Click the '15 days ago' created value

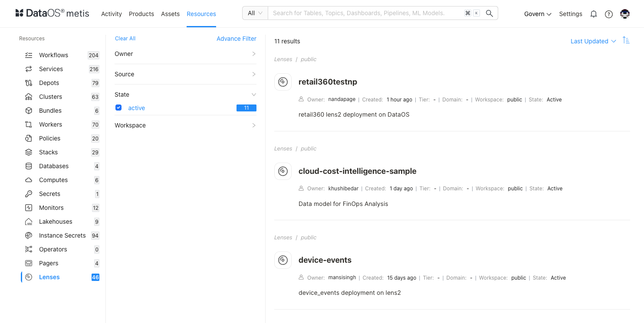pyautogui.click(x=402, y=278)
